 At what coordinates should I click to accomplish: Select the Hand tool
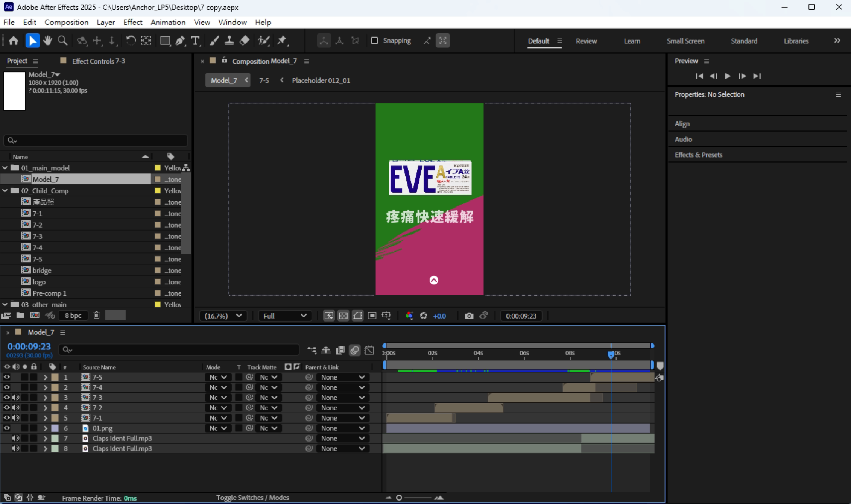pos(47,41)
